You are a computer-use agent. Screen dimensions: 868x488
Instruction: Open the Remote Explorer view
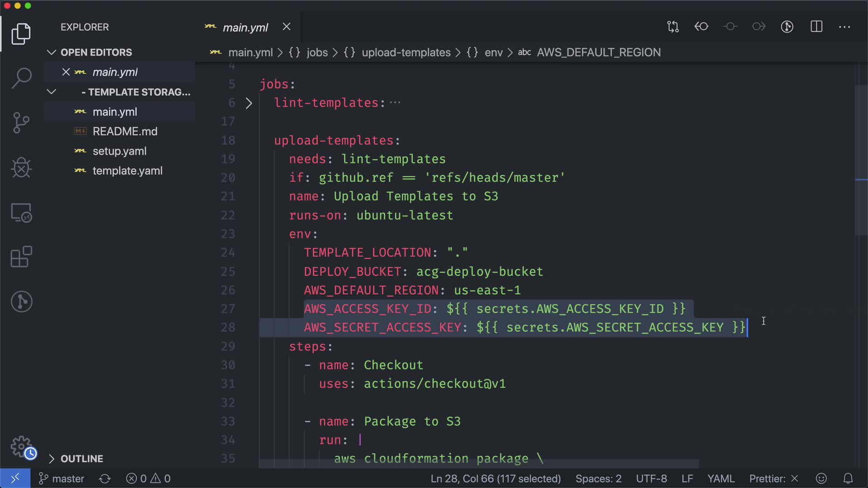point(21,212)
